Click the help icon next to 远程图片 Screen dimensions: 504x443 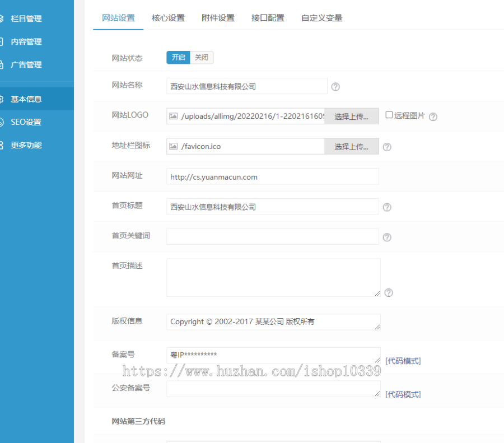pos(433,116)
